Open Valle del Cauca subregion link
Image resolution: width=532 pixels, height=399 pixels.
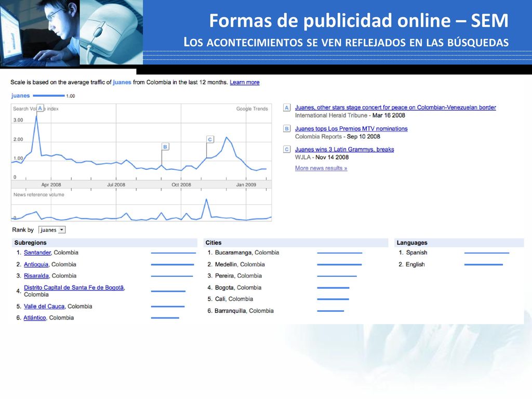pyautogui.click(x=44, y=307)
